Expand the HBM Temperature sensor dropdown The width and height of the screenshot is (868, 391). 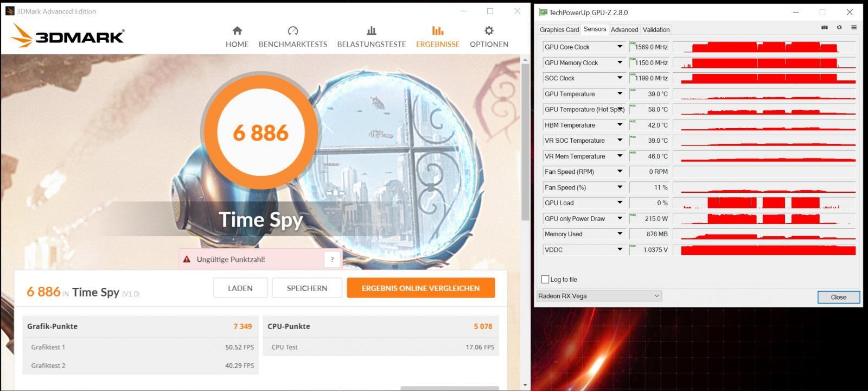click(620, 125)
